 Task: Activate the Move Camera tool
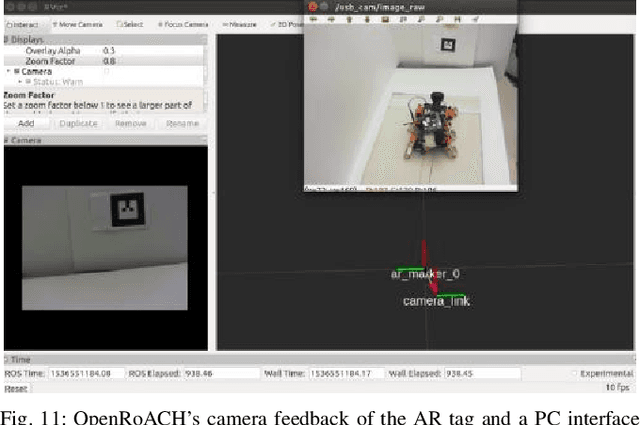(x=78, y=24)
